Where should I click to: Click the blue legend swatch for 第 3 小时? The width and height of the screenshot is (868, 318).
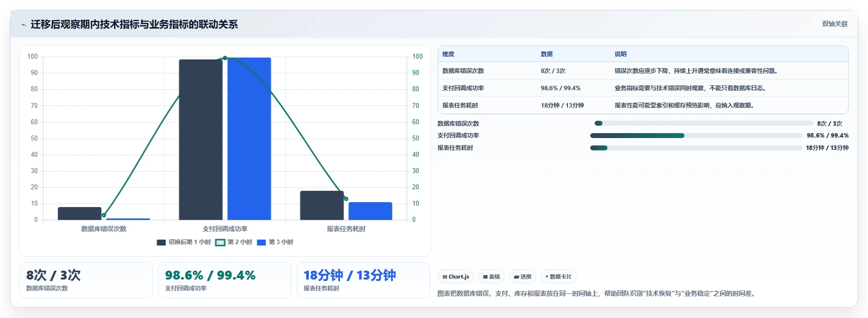pos(262,242)
